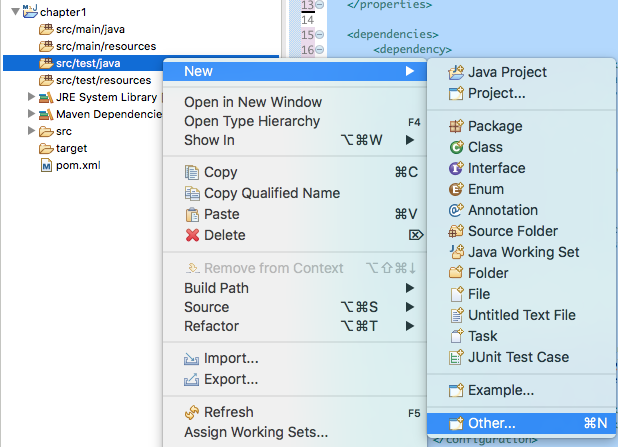Select Other... in the New submenu
618x447 pixels.
[x=521, y=423]
